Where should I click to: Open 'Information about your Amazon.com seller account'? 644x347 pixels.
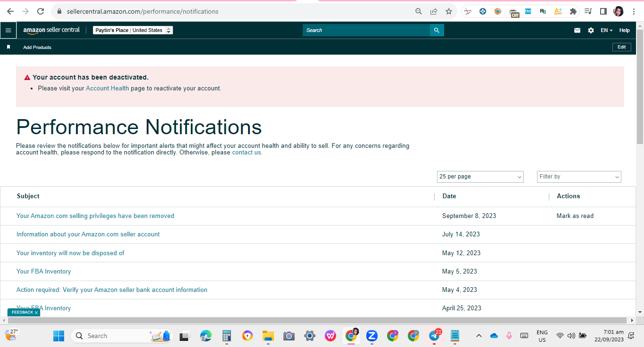tap(88, 234)
